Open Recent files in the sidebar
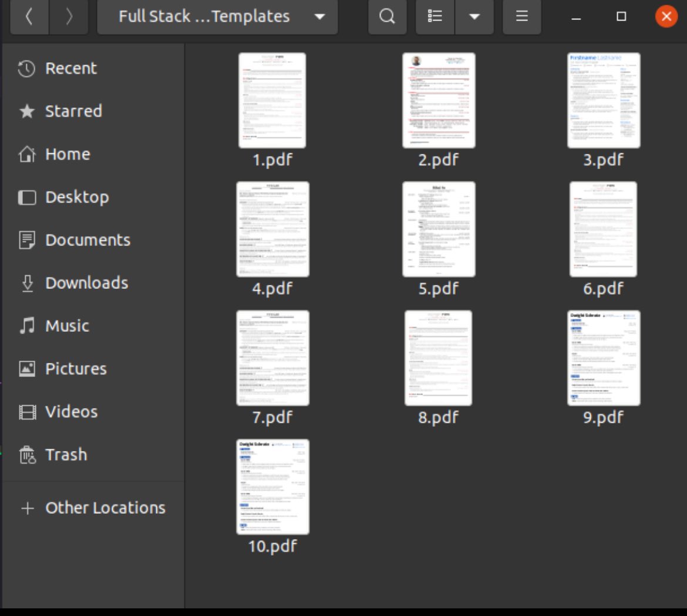The image size is (687, 616). (71, 69)
